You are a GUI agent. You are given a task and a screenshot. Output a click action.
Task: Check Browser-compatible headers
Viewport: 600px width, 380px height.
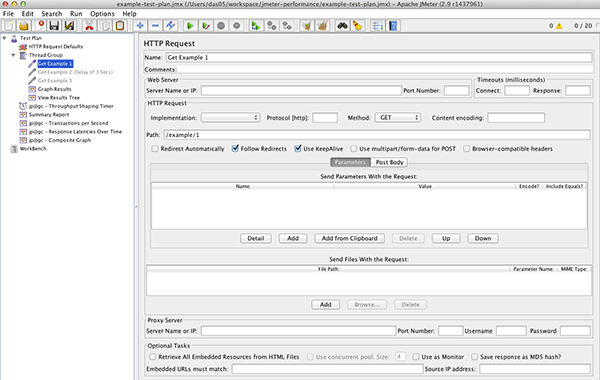(466, 148)
